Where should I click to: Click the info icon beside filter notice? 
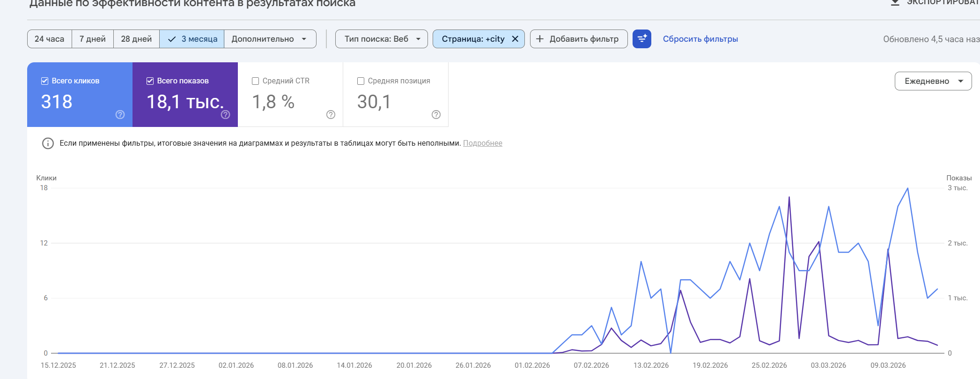point(48,143)
